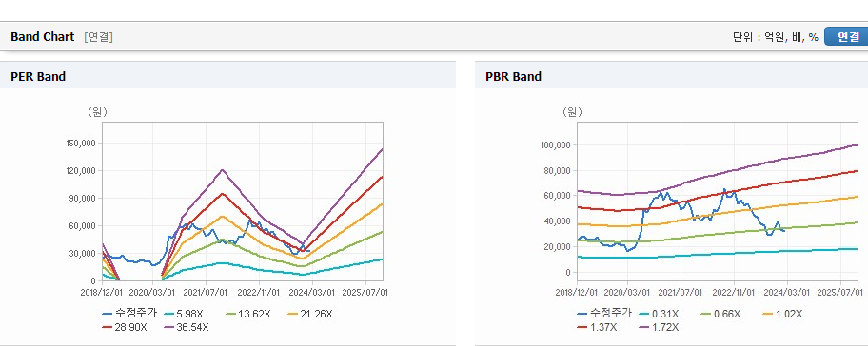Toggle the 0.31X legend entry

[659, 314]
